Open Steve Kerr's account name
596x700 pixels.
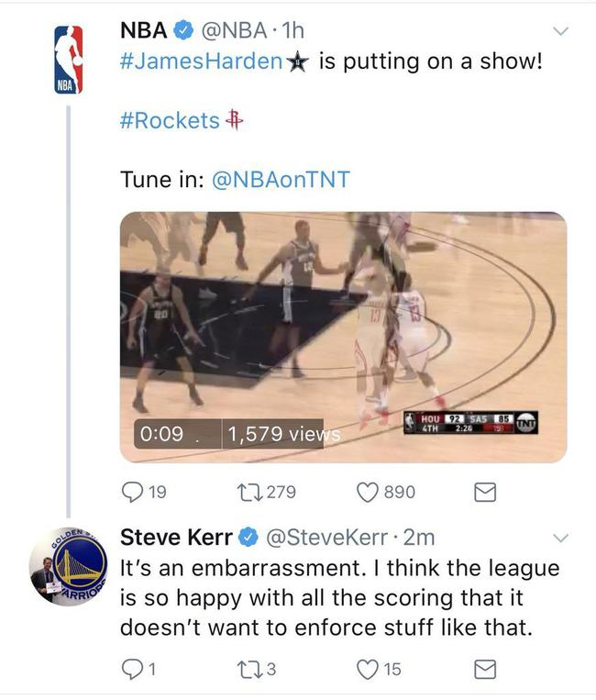coord(176,536)
